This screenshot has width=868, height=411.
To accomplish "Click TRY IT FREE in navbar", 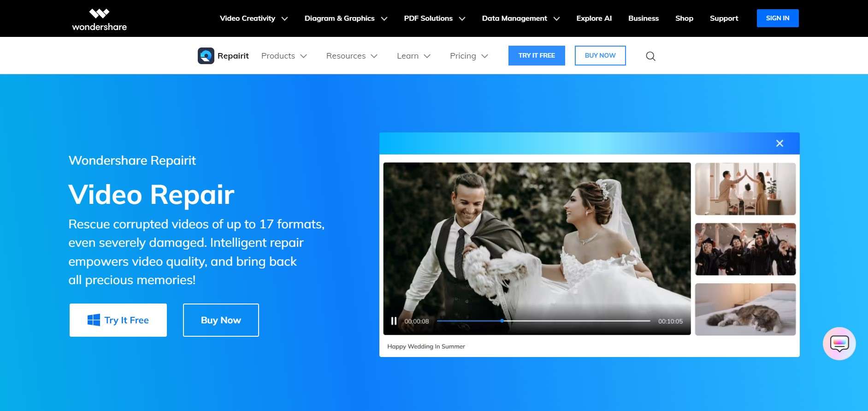I will tap(537, 55).
